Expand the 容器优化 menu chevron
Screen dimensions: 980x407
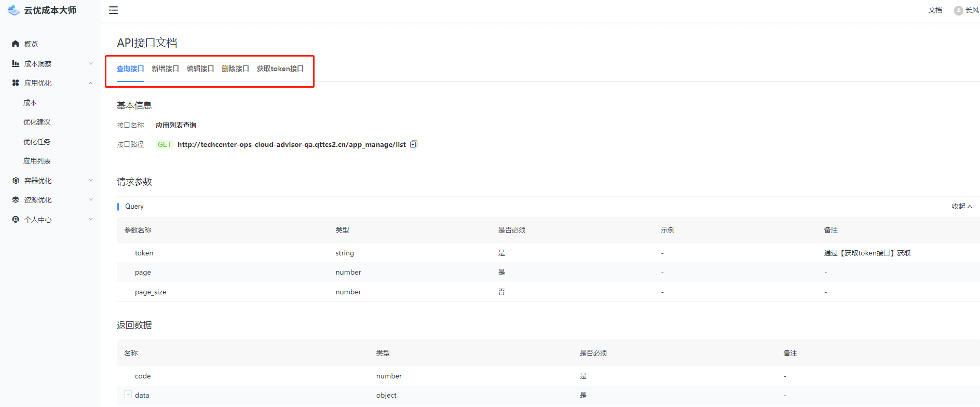tap(91, 181)
